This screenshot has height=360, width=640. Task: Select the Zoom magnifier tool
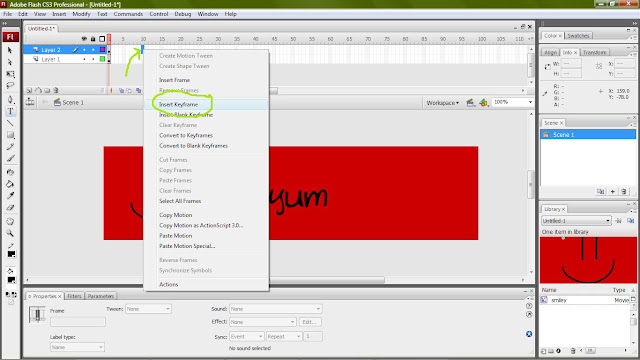(x=11, y=233)
